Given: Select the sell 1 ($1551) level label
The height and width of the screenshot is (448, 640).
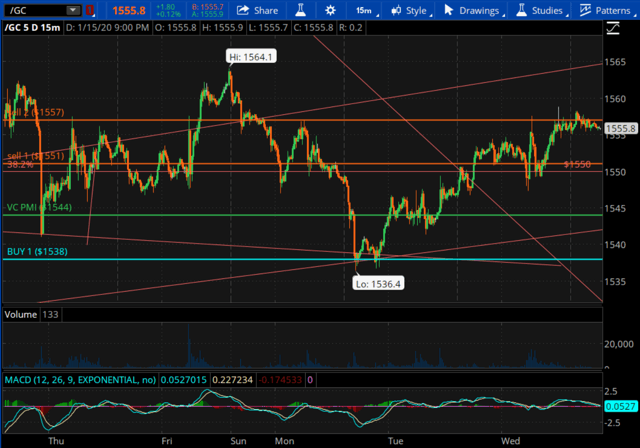Looking at the screenshot, I should click(x=36, y=156).
